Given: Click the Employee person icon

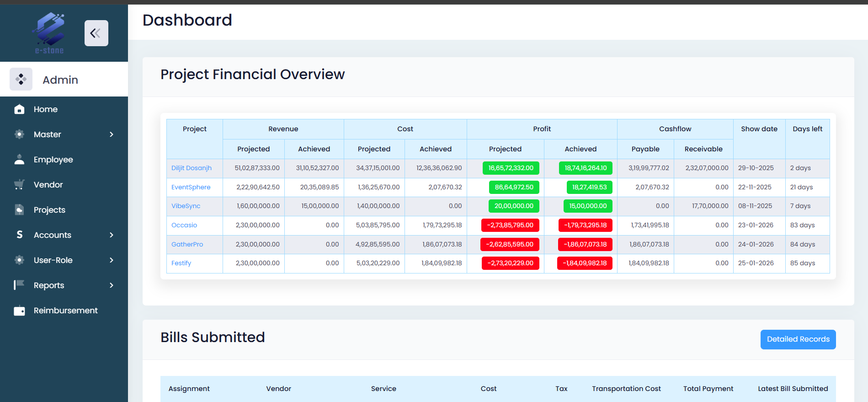Looking at the screenshot, I should pyautogui.click(x=19, y=160).
